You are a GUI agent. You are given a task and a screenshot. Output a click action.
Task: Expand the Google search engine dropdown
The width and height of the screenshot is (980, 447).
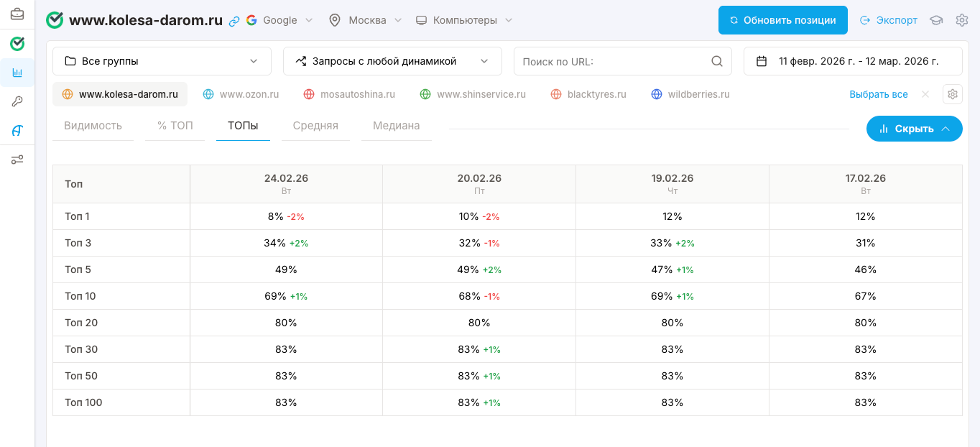pos(279,20)
